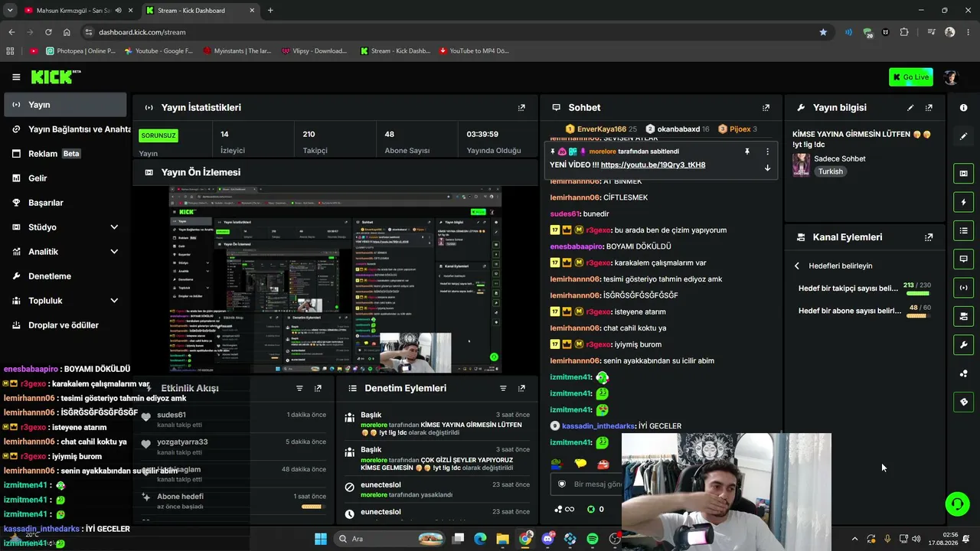The height and width of the screenshot is (551, 980).
Task: Toggle the chat widget in right rail
Action: 964,259
